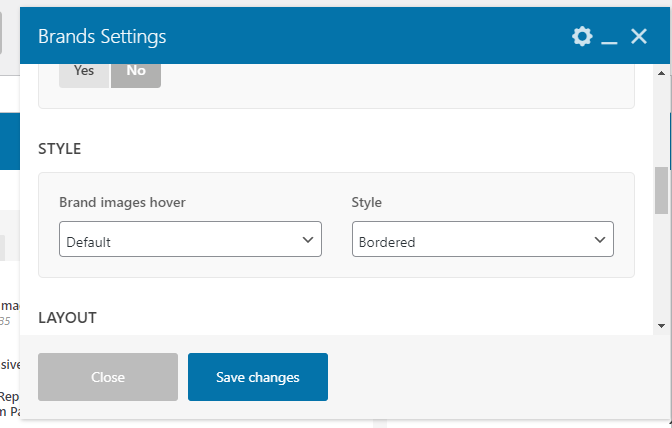Click the Save changes button

(x=257, y=377)
